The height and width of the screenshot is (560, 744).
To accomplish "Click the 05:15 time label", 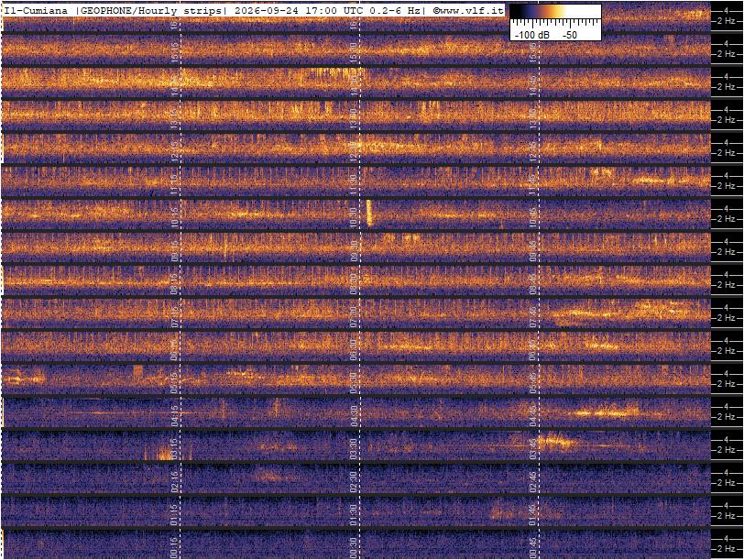I will 175,382.
